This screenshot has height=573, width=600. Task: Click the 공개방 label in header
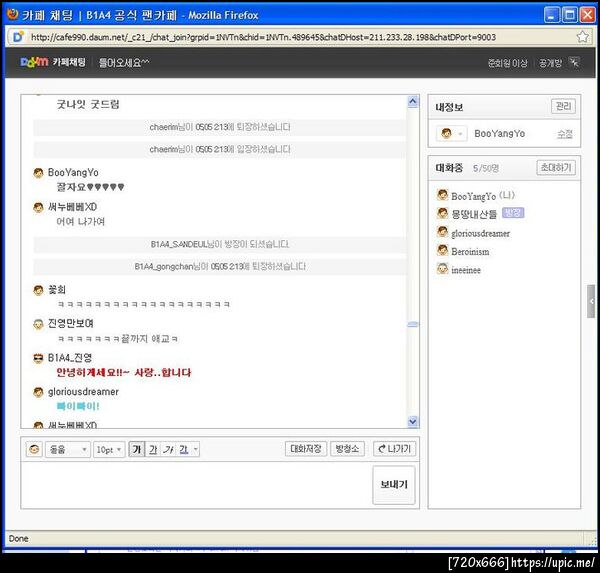coord(550,63)
